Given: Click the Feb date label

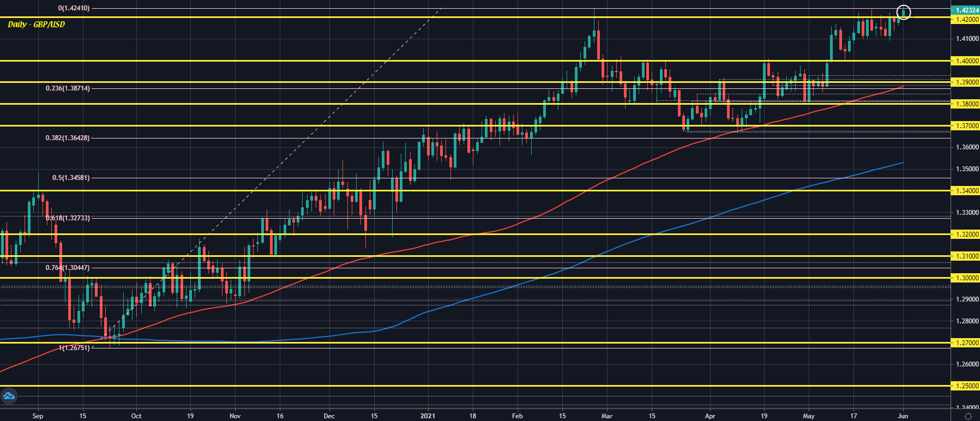Looking at the screenshot, I should pos(518,416).
